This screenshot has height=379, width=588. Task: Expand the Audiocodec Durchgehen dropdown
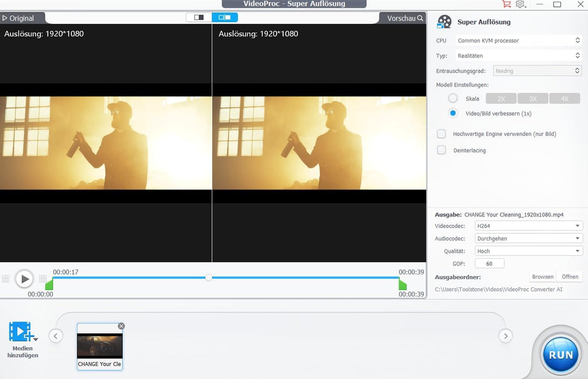(x=528, y=238)
